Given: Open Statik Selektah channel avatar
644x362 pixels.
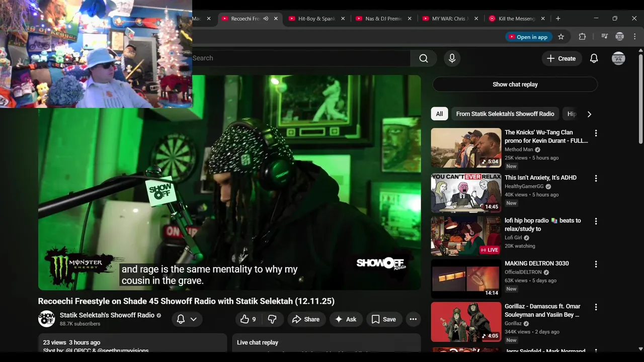Looking at the screenshot, I should pos(47,319).
